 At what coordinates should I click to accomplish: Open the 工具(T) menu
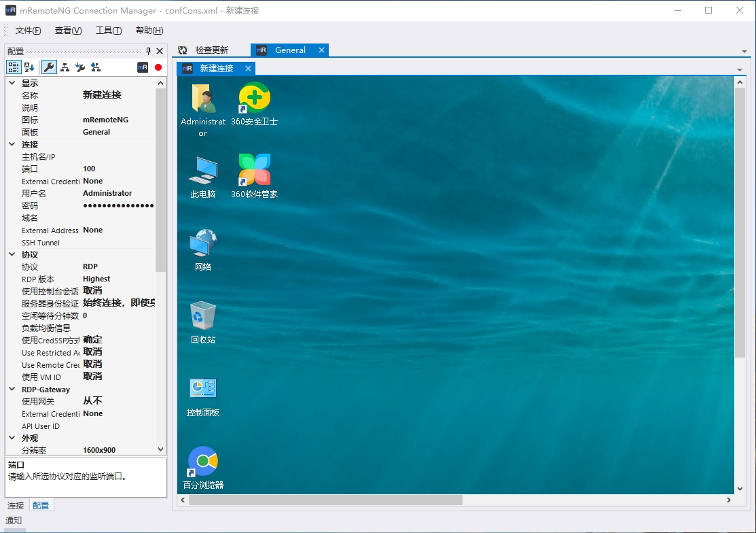pos(109,31)
